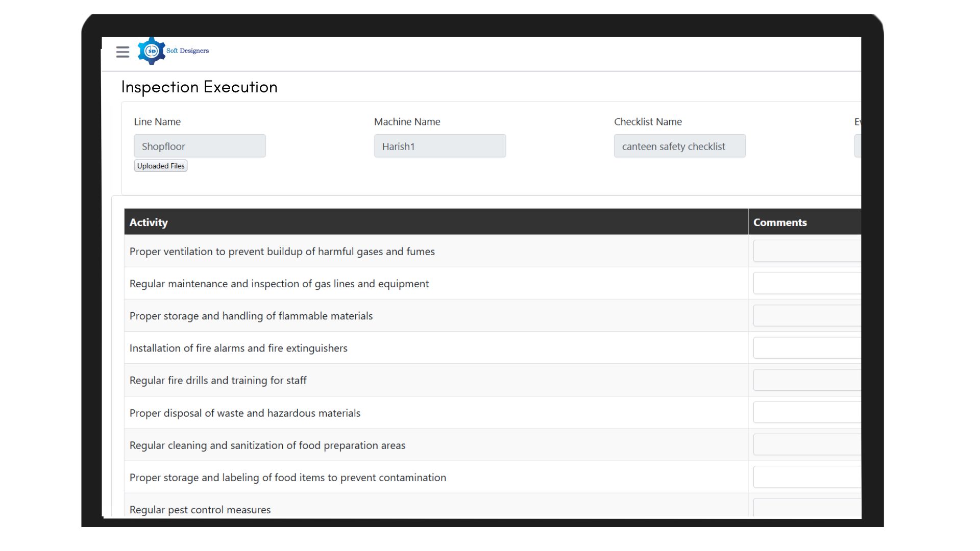Click comment box for fire drills training
Image resolution: width=980 pixels, height=551 pixels.
tap(806, 380)
